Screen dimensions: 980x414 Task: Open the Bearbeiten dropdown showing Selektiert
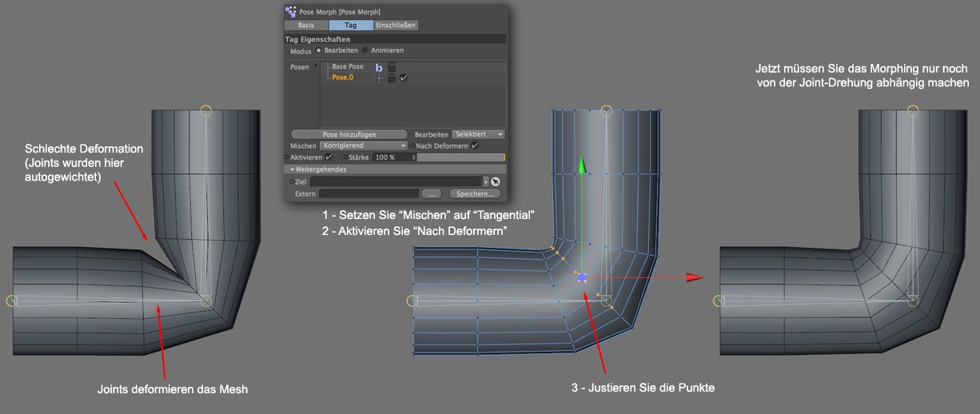(x=478, y=134)
